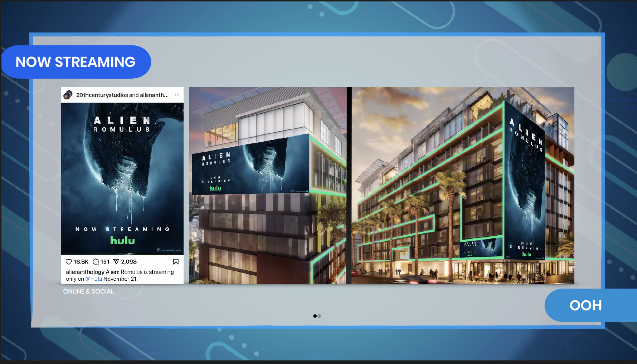
Task: Select the first carousel dot
Action: (x=315, y=316)
